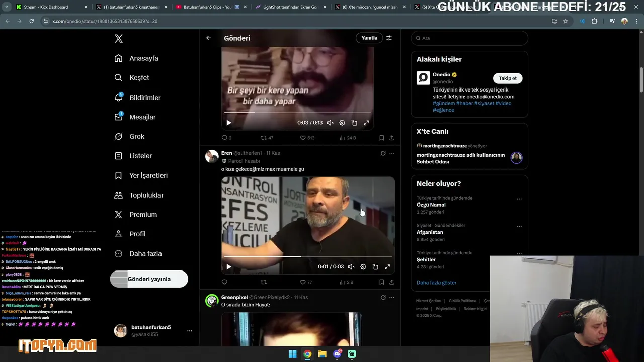This screenshot has width=644, height=362.
Task: Repost Eren's post
Action: point(263,282)
